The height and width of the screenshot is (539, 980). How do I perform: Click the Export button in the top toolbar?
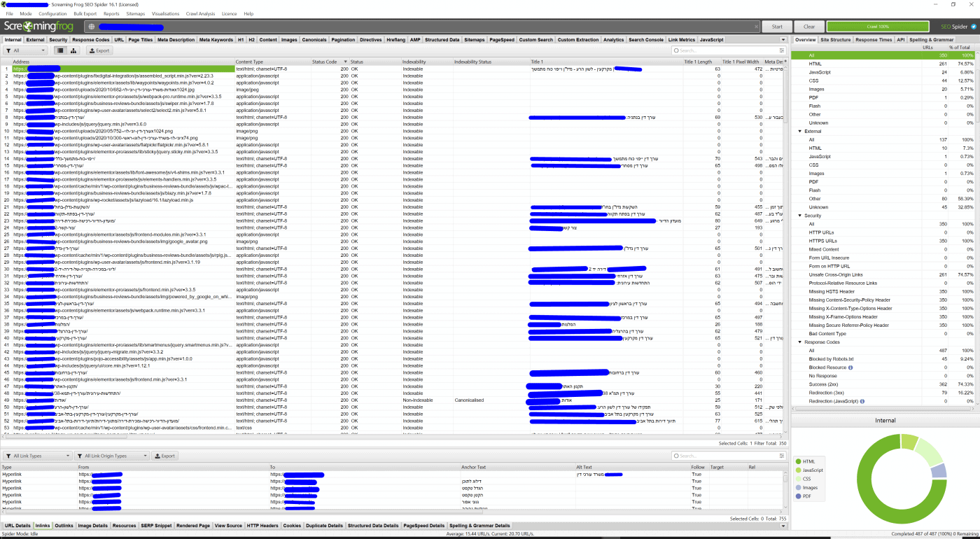(x=99, y=50)
